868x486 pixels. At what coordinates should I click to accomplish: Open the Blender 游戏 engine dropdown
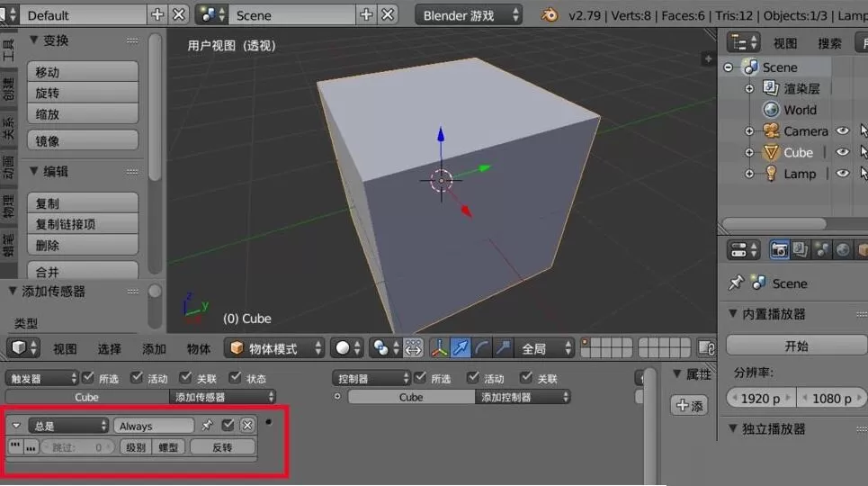coord(469,15)
